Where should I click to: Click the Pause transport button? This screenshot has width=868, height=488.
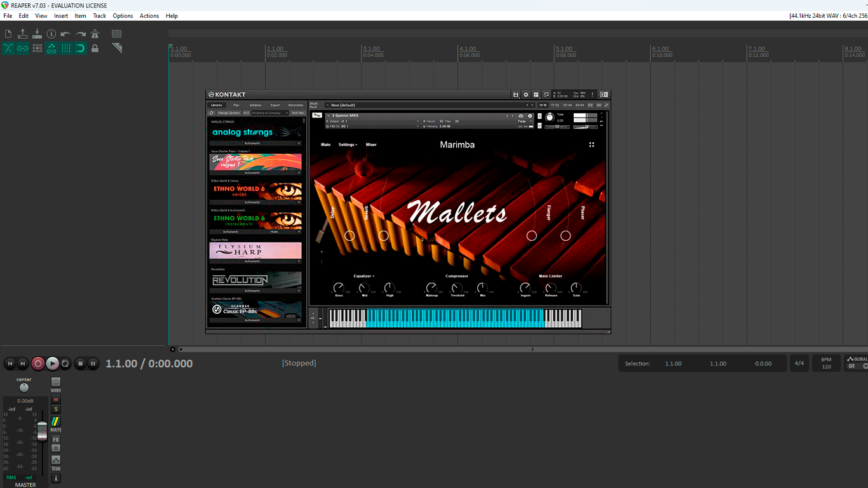[x=93, y=363]
